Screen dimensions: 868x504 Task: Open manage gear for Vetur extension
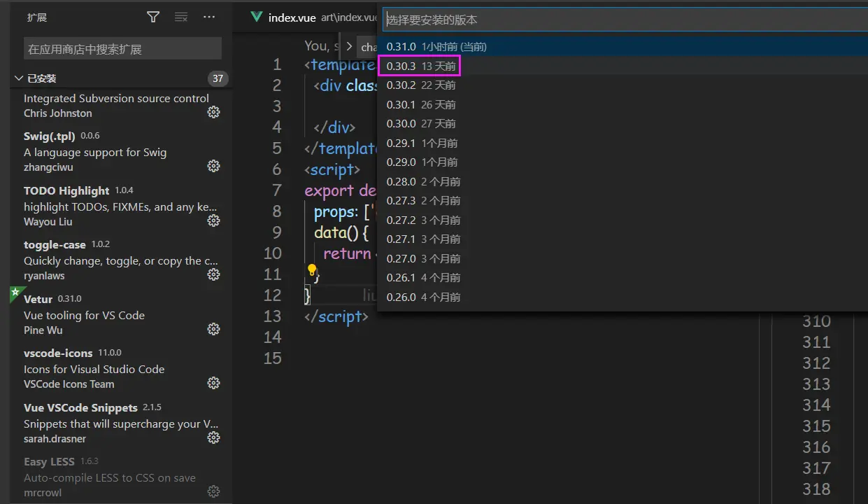214,329
